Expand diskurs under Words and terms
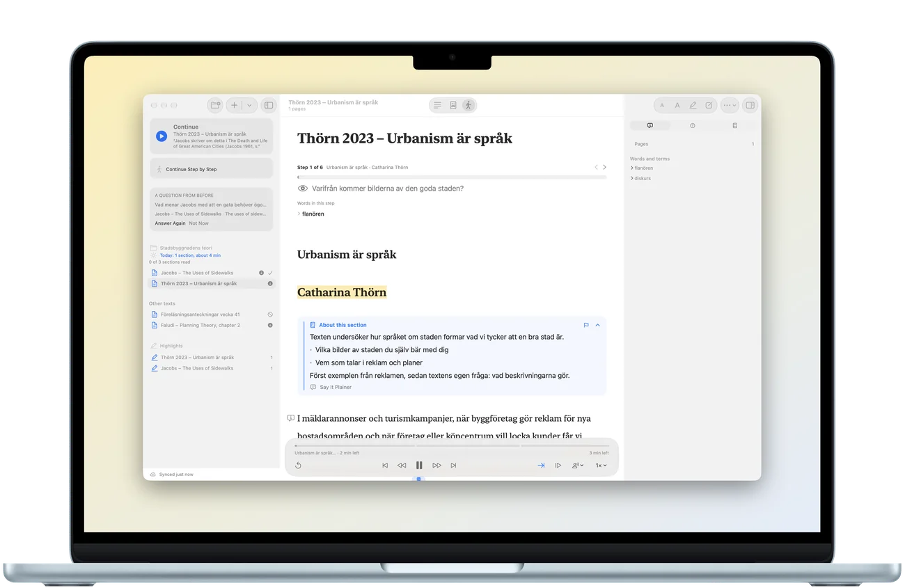This screenshot has height=588, width=905. [x=641, y=178]
